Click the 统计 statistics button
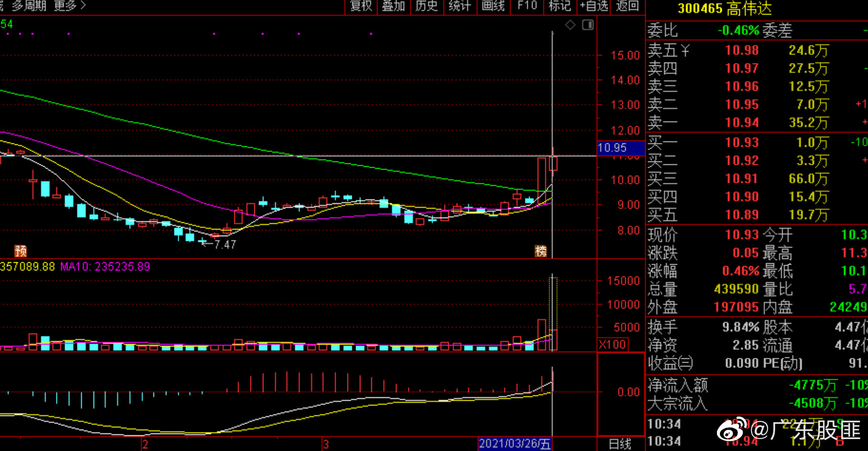 [460, 6]
